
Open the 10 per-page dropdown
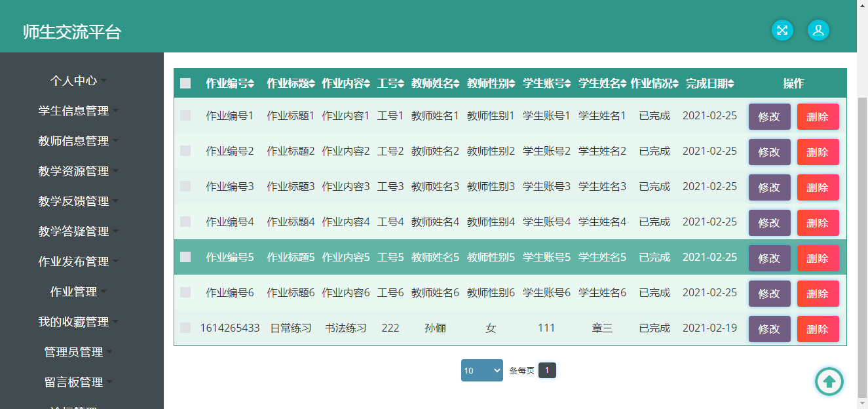click(481, 370)
